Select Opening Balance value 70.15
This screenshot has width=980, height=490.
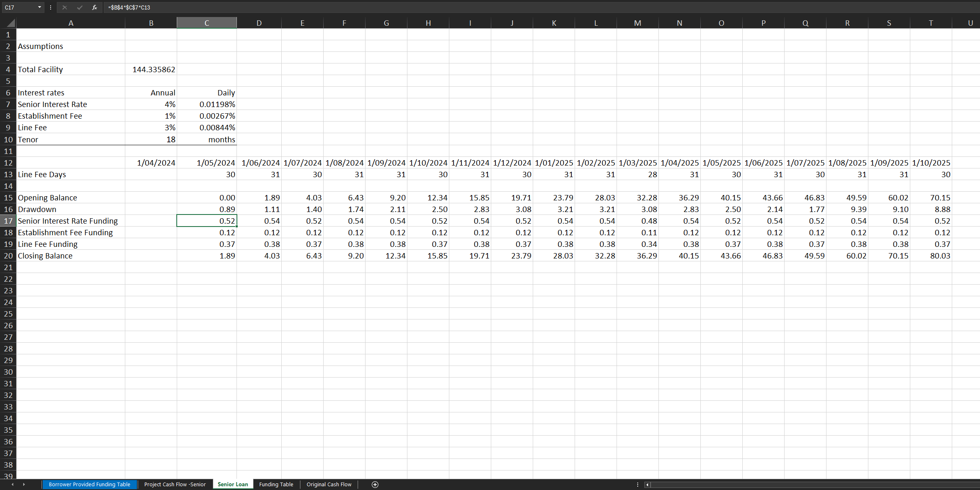(x=931, y=197)
